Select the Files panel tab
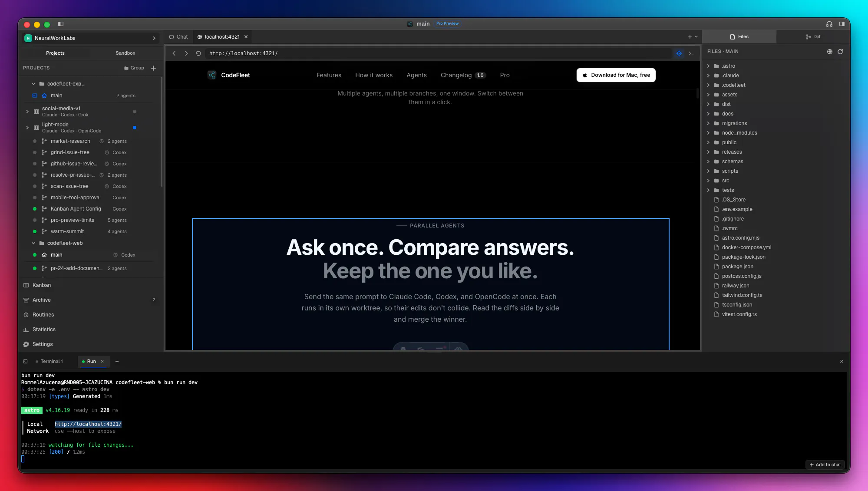Screen dimensions: 868x491 tap(739, 37)
